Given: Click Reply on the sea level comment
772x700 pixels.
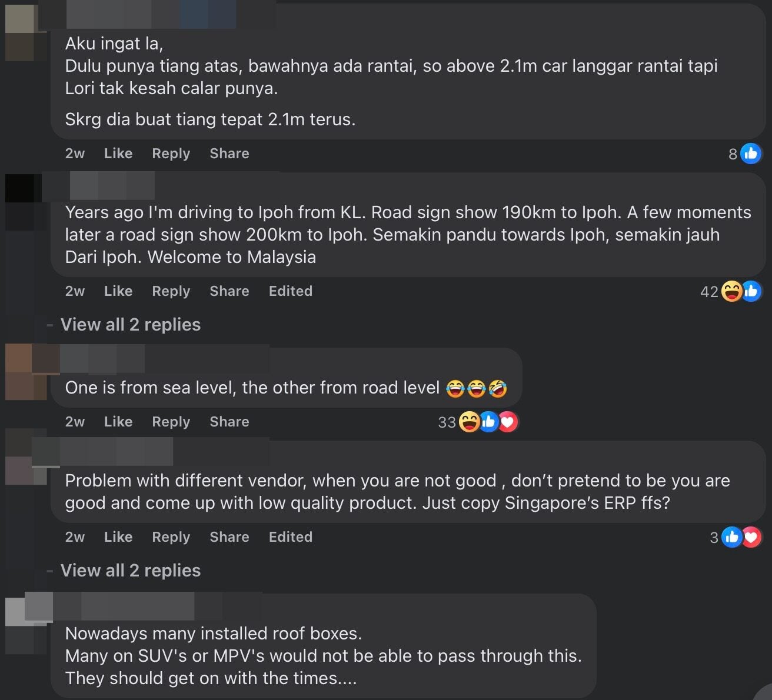Looking at the screenshot, I should coord(170,422).
